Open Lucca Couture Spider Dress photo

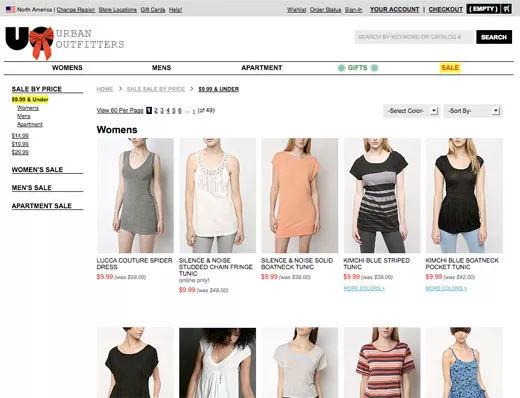135,196
